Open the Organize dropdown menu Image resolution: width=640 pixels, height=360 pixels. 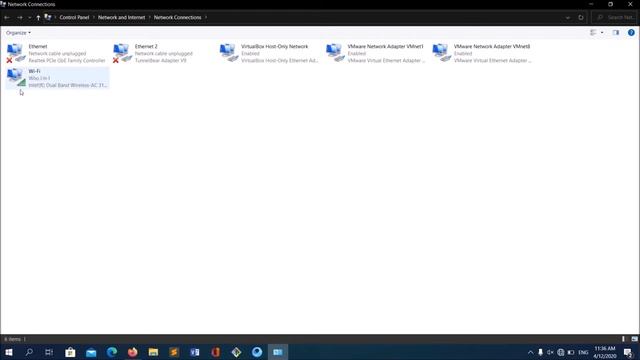click(x=18, y=33)
